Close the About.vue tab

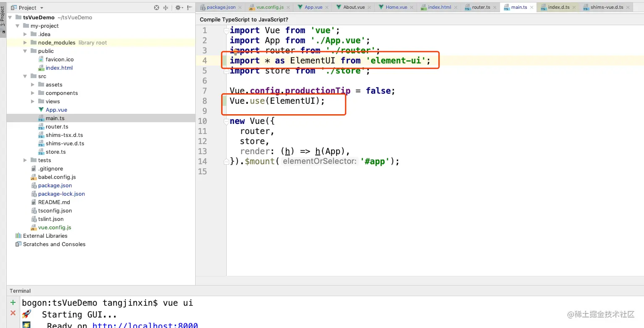[x=369, y=7]
